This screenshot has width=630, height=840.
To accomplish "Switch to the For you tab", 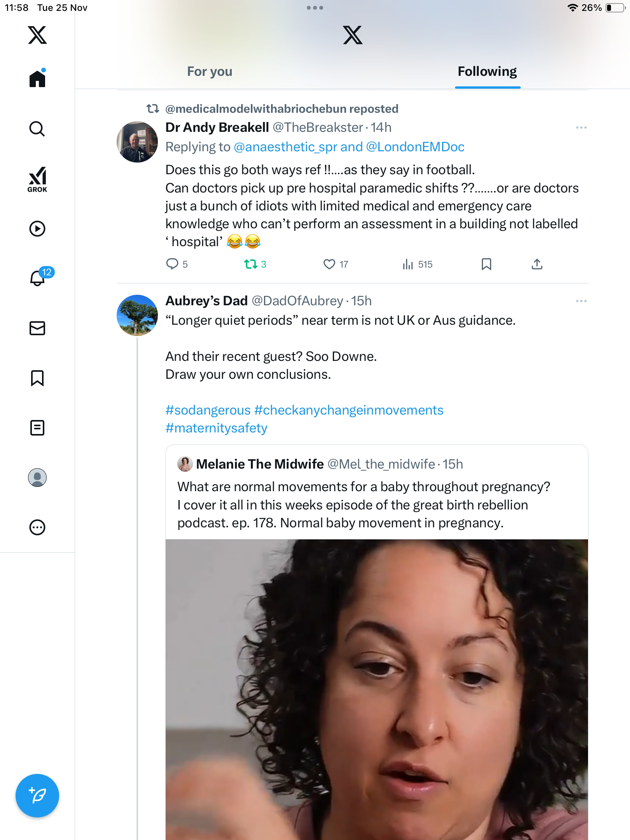I will tap(210, 72).
